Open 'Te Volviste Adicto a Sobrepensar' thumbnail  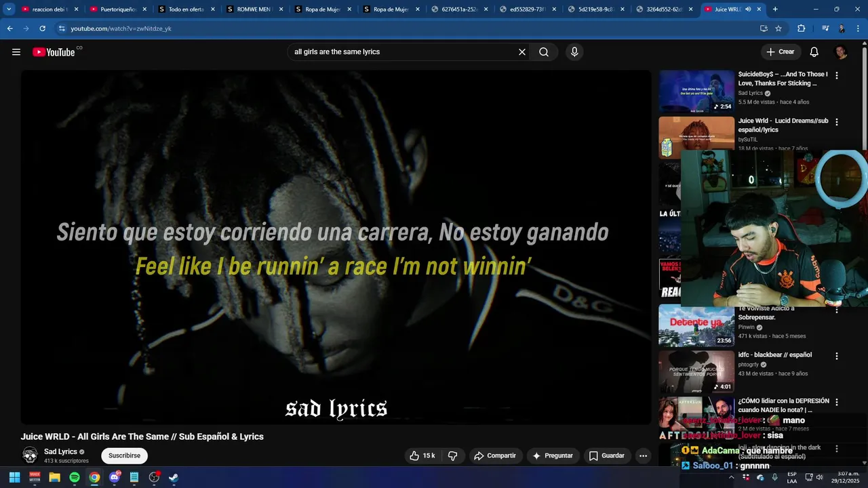(696, 326)
